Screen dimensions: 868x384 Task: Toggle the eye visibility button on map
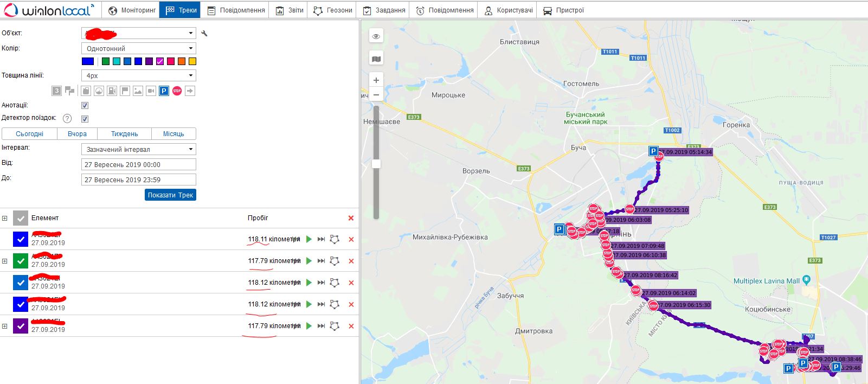click(x=376, y=36)
